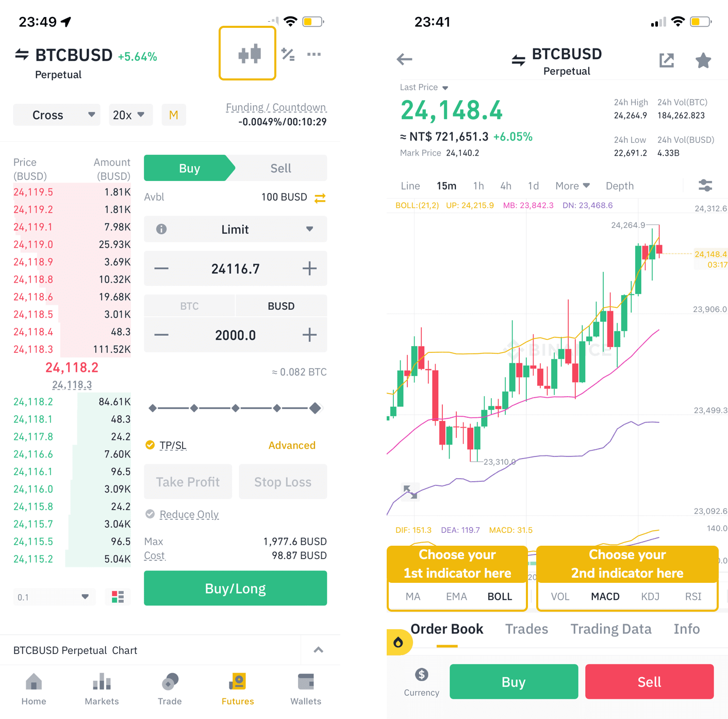The height and width of the screenshot is (719, 728).
Task: Tap the yellow transfer arrows next to 100 BUSD
Action: click(320, 198)
